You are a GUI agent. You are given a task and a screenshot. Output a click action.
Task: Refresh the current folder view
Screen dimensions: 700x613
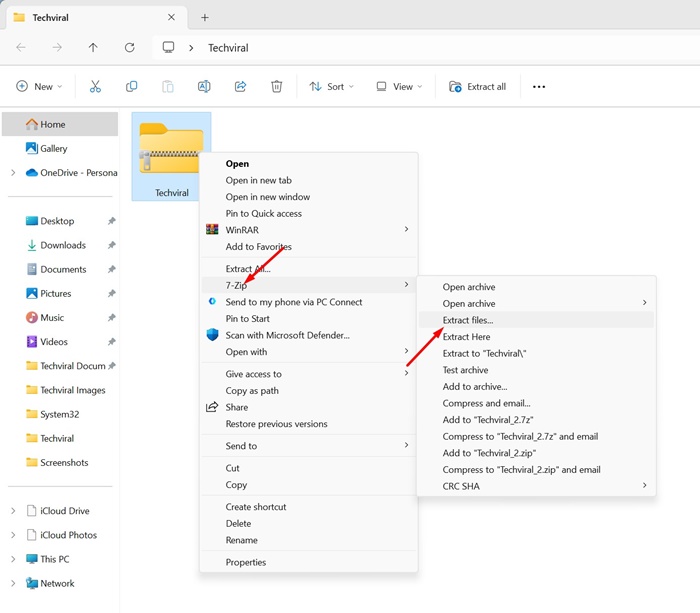129,47
